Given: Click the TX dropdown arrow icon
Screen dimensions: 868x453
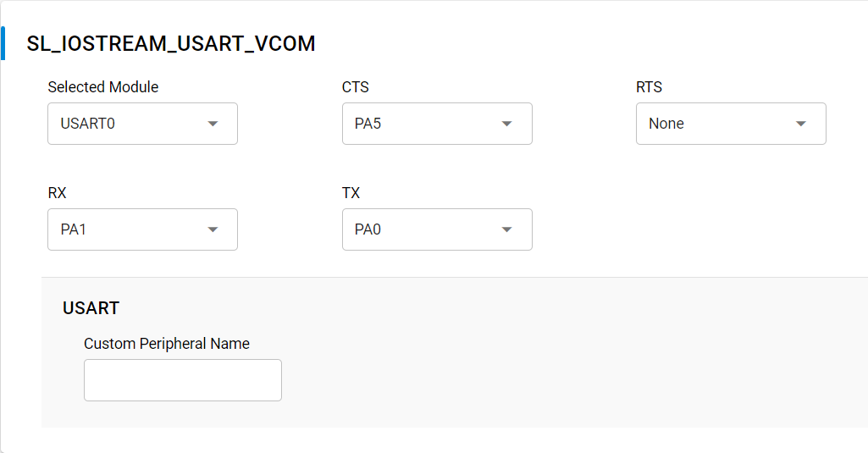Looking at the screenshot, I should point(506,229).
